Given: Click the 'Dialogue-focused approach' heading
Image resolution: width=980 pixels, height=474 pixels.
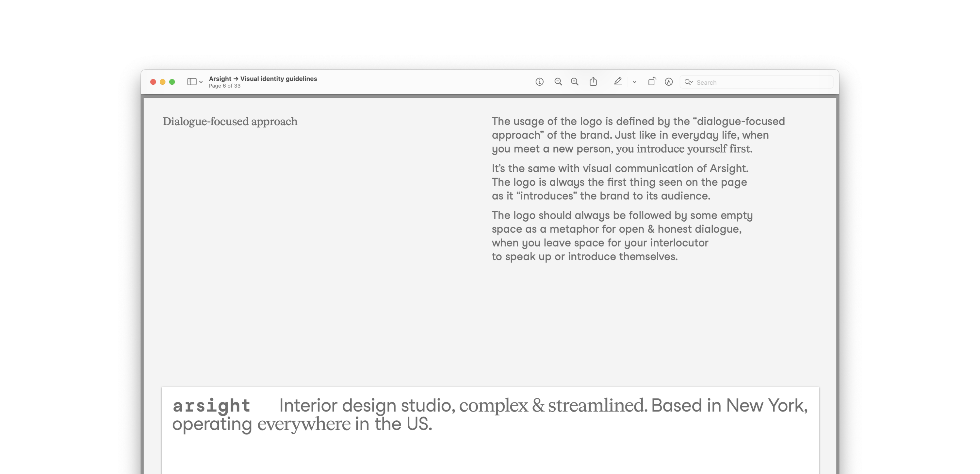Looking at the screenshot, I should 230,122.
